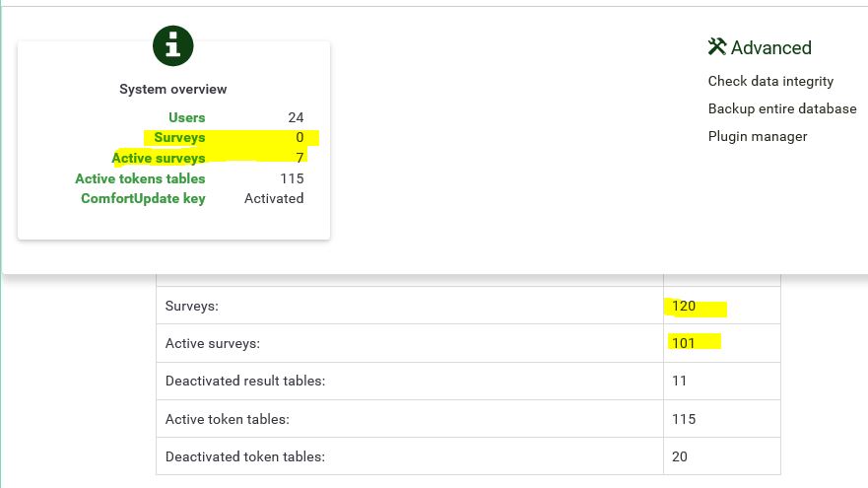The image size is (868, 488).
Task: Select the Active surveys label in overview
Action: pos(159,158)
